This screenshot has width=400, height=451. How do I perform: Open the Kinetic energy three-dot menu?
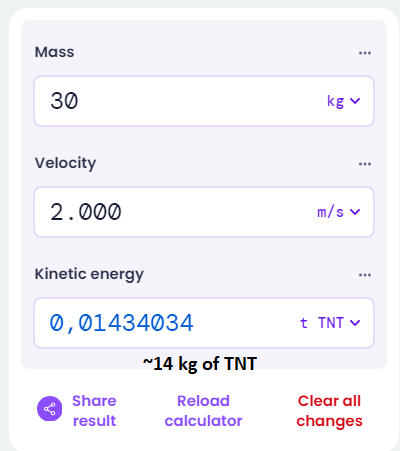pyautogui.click(x=365, y=275)
